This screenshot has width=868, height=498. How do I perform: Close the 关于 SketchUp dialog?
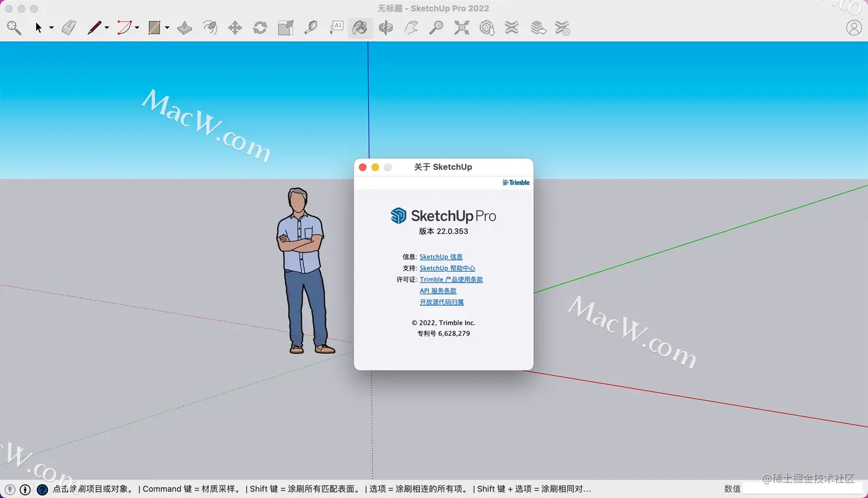click(363, 167)
